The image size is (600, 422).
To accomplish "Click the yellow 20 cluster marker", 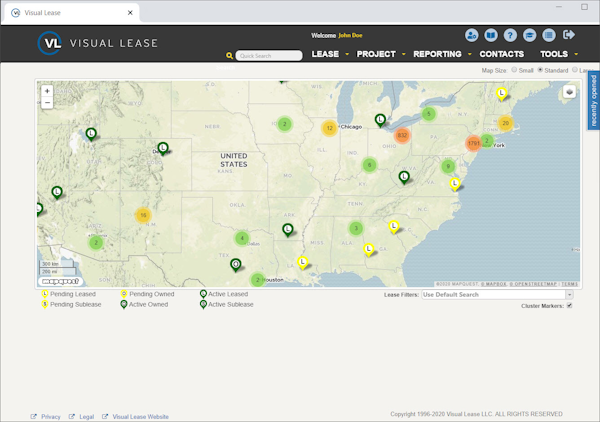I will tap(505, 123).
